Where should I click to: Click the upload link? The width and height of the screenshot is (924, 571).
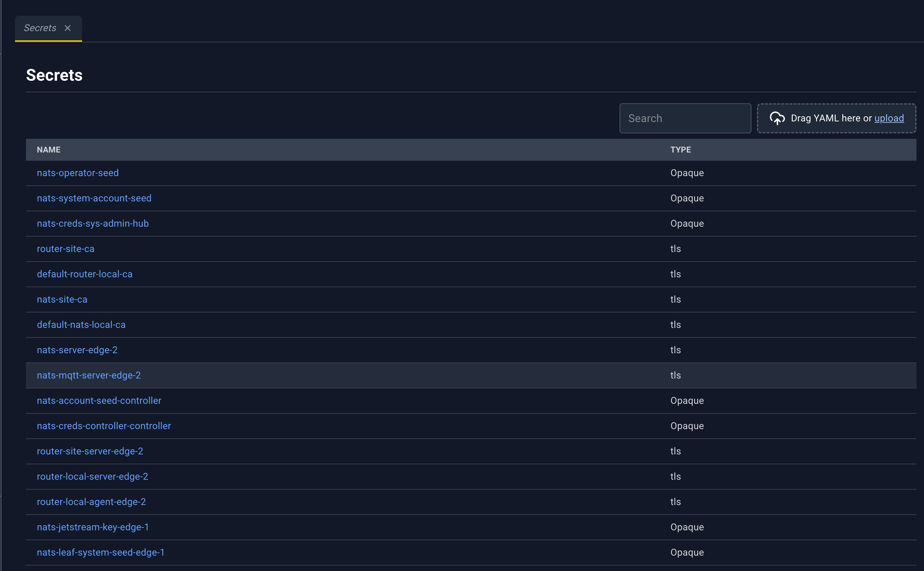(889, 118)
